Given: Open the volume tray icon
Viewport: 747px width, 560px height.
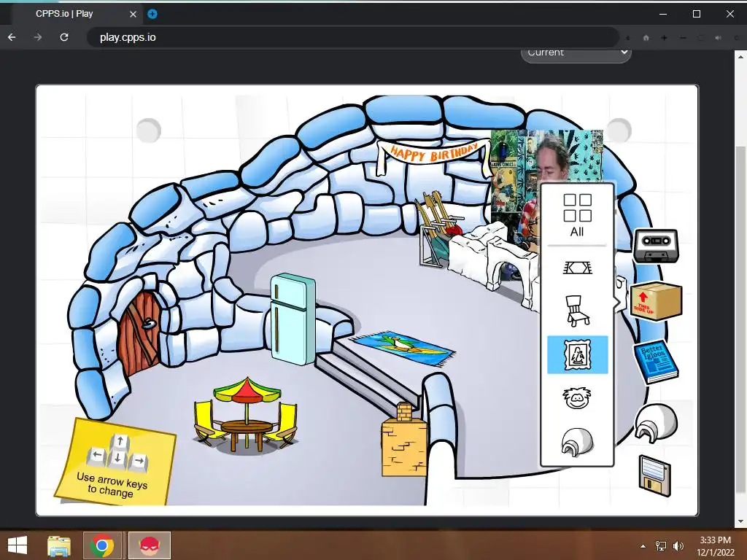Looking at the screenshot, I should (678, 546).
